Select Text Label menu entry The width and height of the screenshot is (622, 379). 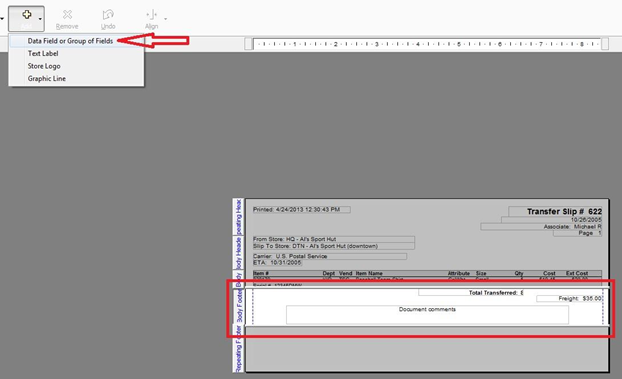[43, 54]
